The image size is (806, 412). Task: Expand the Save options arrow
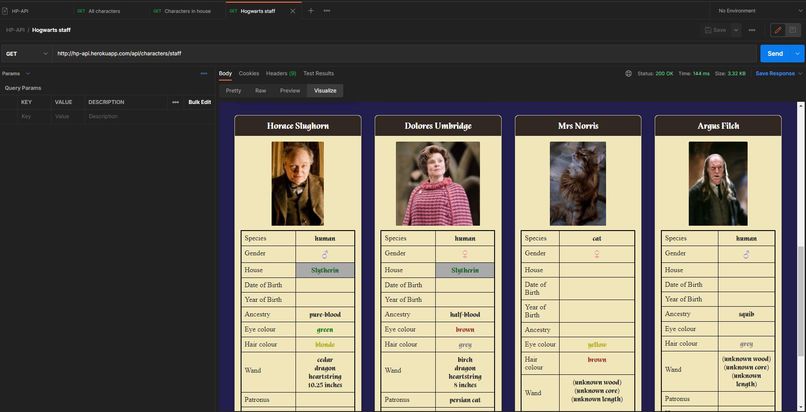tap(736, 30)
